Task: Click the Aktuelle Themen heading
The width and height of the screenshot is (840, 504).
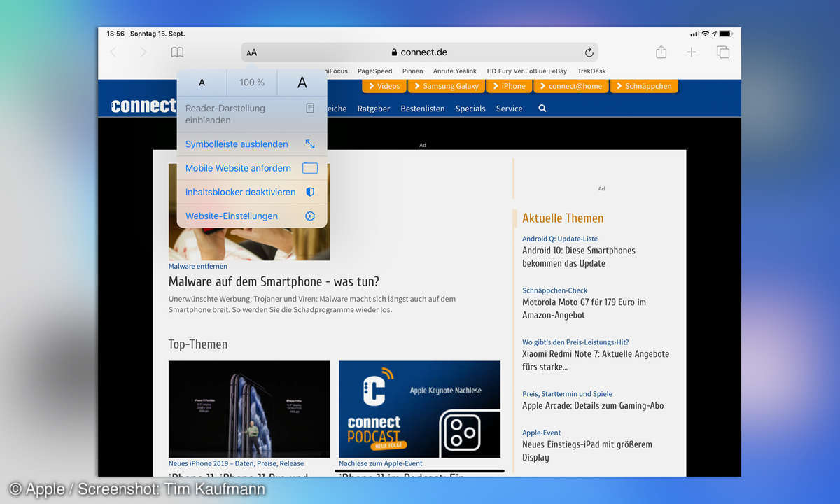Action: tap(563, 218)
